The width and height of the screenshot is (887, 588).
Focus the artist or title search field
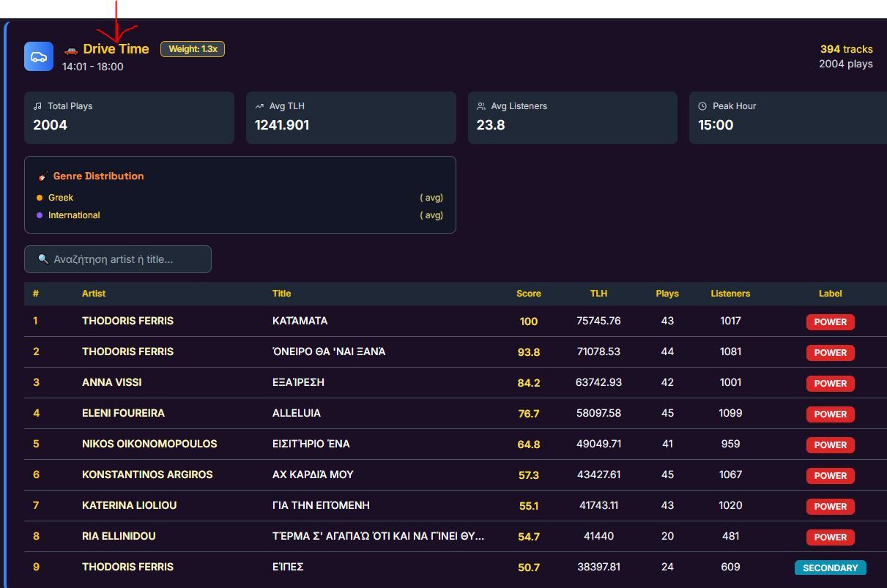[x=125, y=259]
